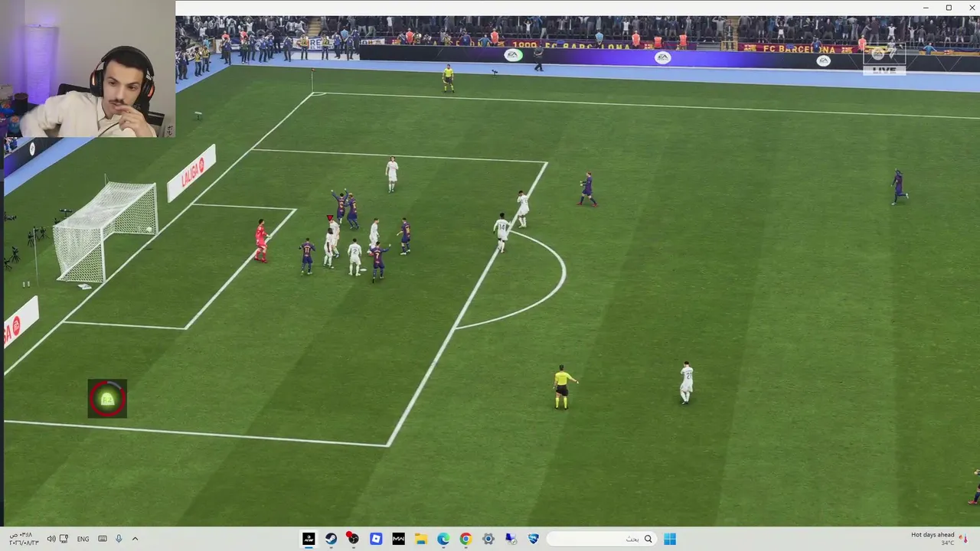The width and height of the screenshot is (980, 551).
Task: Open the touch keyboard tray icon
Action: pos(103,539)
